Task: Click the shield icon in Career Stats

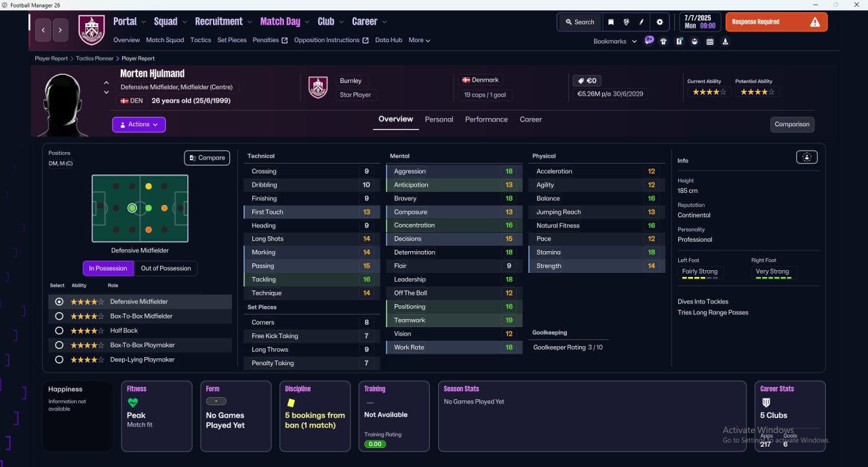Action: (766, 403)
